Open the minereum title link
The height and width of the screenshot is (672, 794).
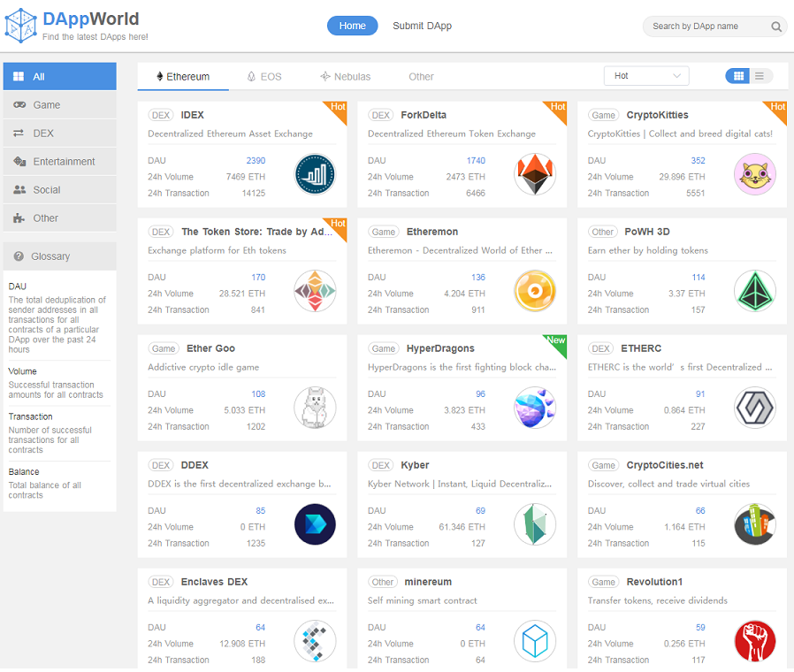coord(428,582)
